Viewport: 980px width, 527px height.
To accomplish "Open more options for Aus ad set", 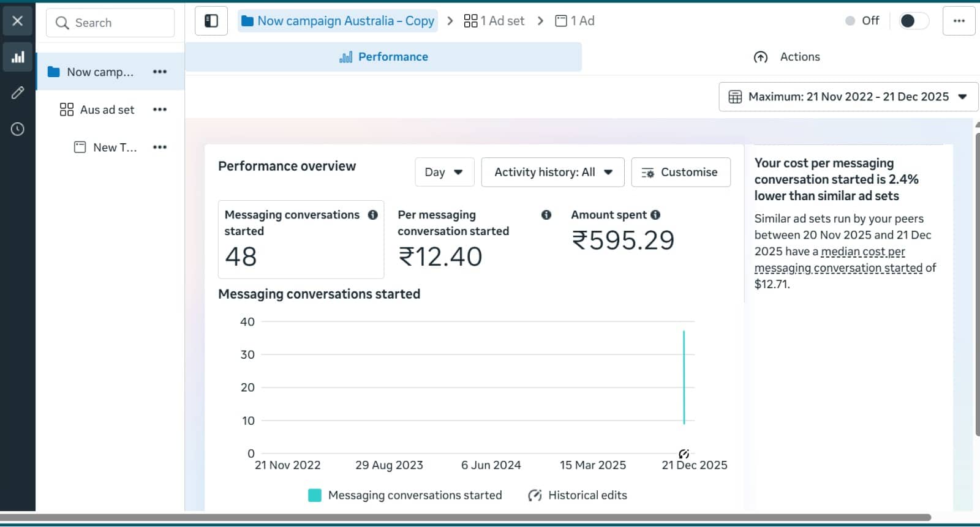I will click(160, 110).
